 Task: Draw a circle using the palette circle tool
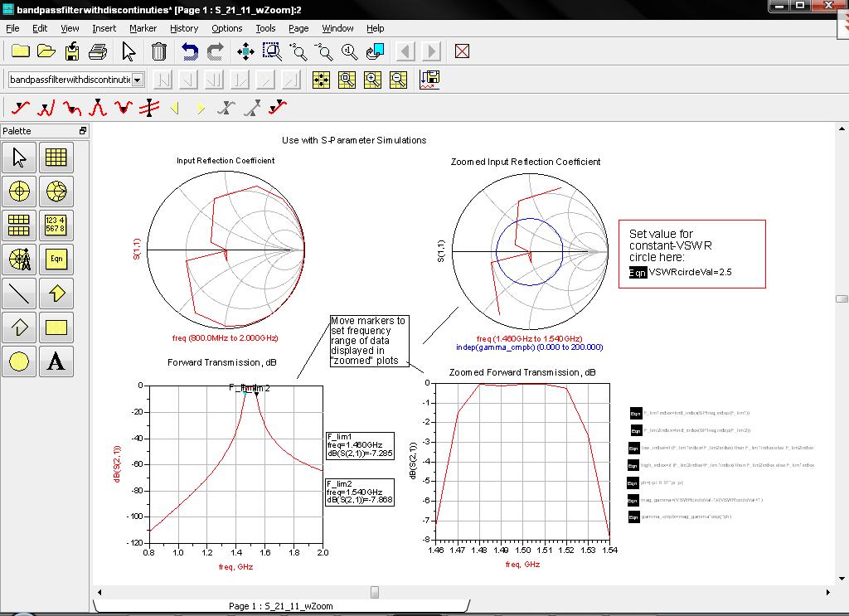(x=19, y=361)
